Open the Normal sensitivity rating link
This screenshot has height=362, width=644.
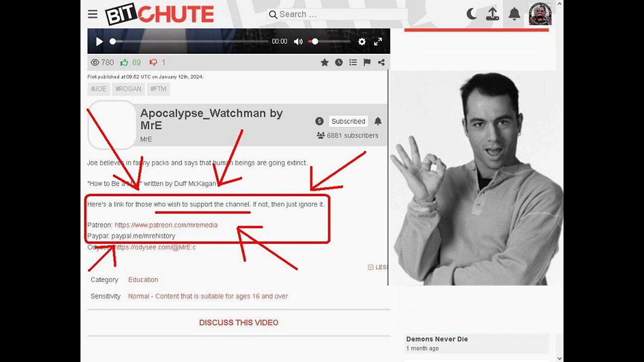[x=208, y=296]
